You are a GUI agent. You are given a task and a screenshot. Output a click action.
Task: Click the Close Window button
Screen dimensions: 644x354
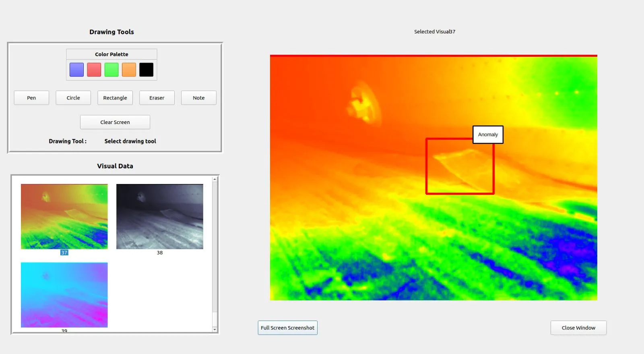578,328
